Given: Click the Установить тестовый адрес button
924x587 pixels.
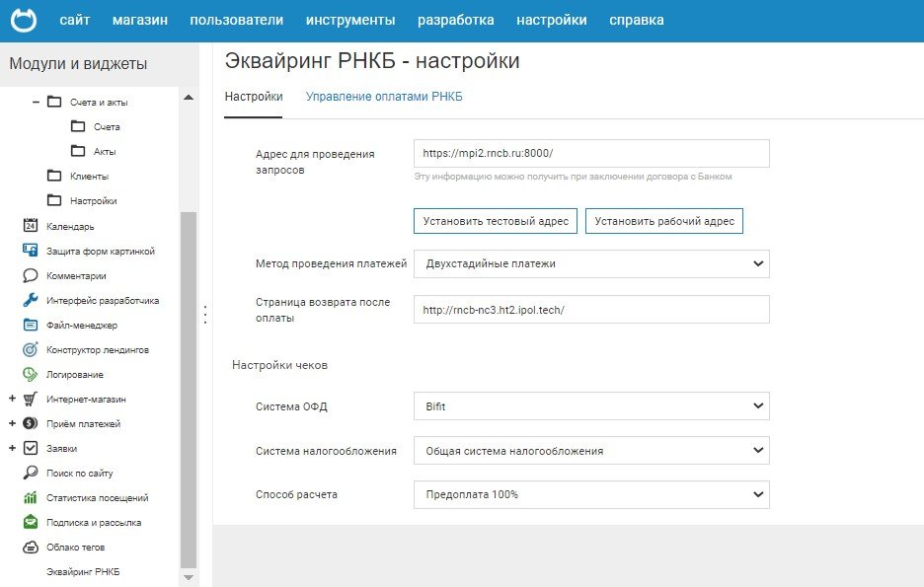Looking at the screenshot, I should coord(496,221).
